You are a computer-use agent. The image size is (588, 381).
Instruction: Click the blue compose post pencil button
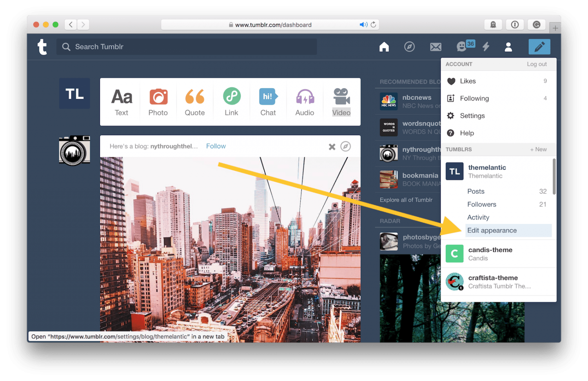coord(539,47)
